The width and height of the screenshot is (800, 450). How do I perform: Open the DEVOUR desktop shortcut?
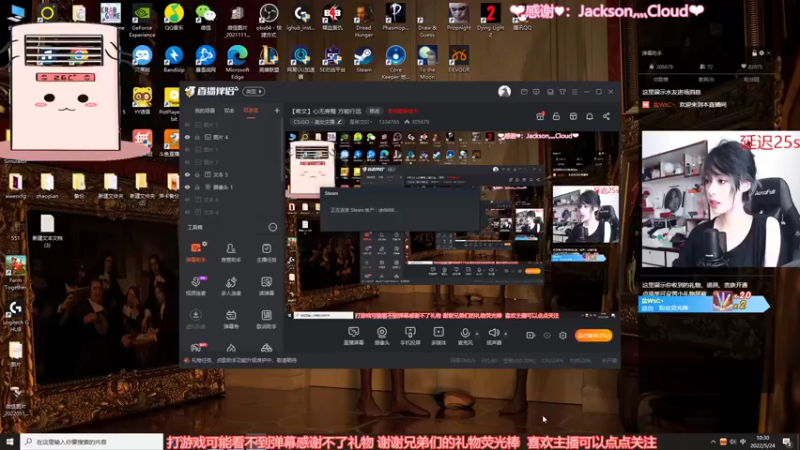(459, 59)
